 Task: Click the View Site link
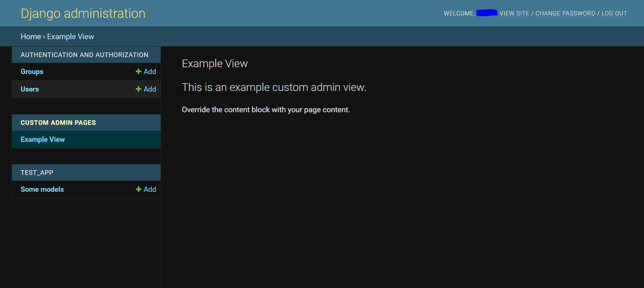pyautogui.click(x=514, y=14)
